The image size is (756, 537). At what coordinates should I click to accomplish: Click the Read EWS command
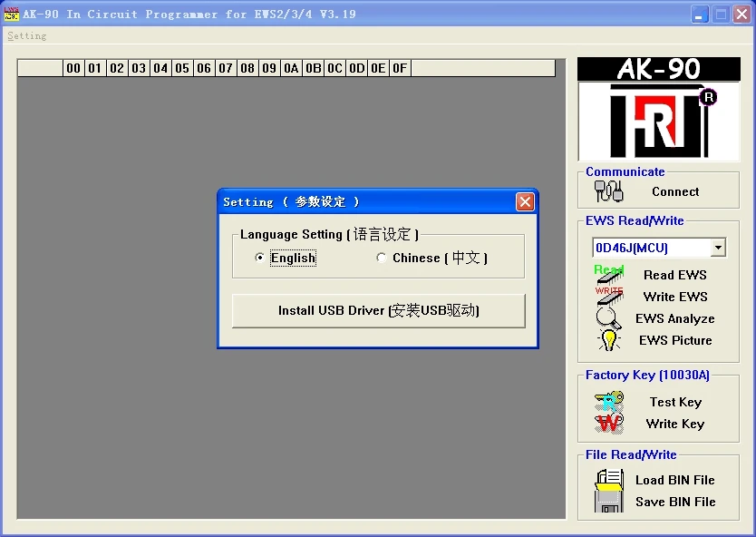click(x=674, y=275)
